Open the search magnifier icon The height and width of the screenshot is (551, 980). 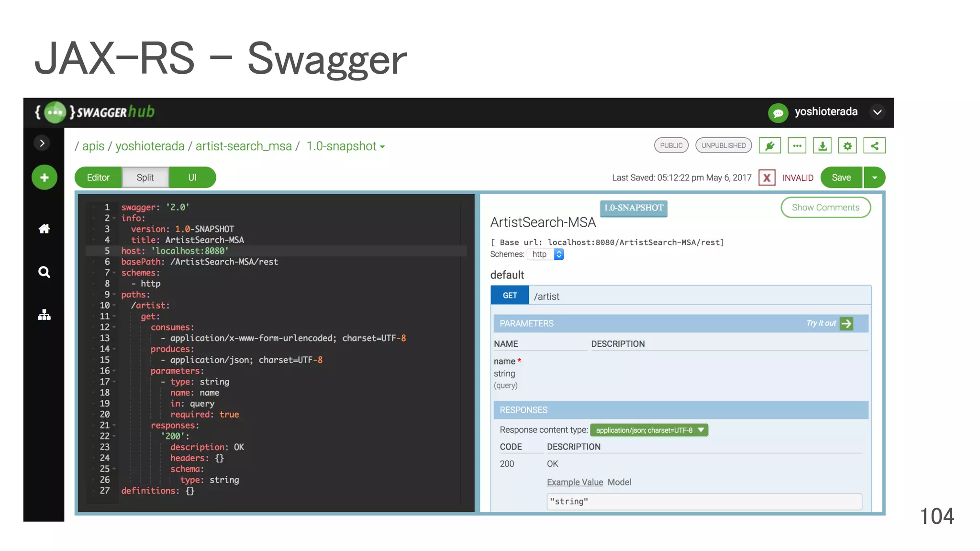click(x=44, y=272)
